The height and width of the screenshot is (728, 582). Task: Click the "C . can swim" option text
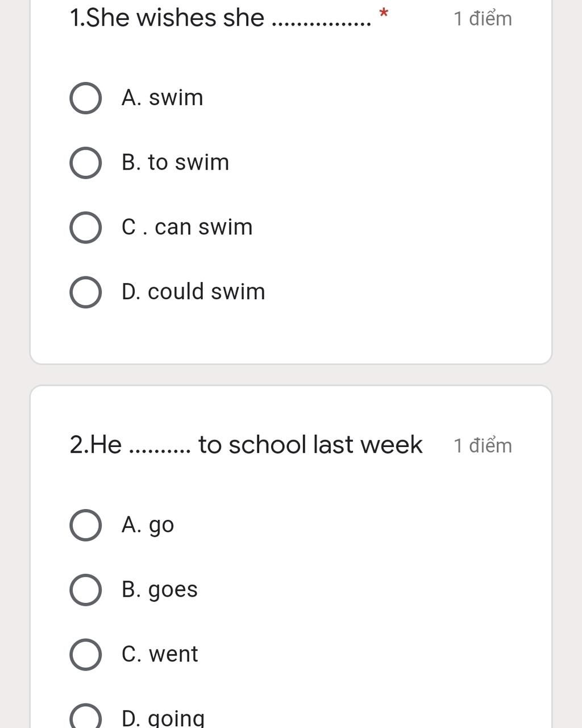pyautogui.click(x=187, y=227)
